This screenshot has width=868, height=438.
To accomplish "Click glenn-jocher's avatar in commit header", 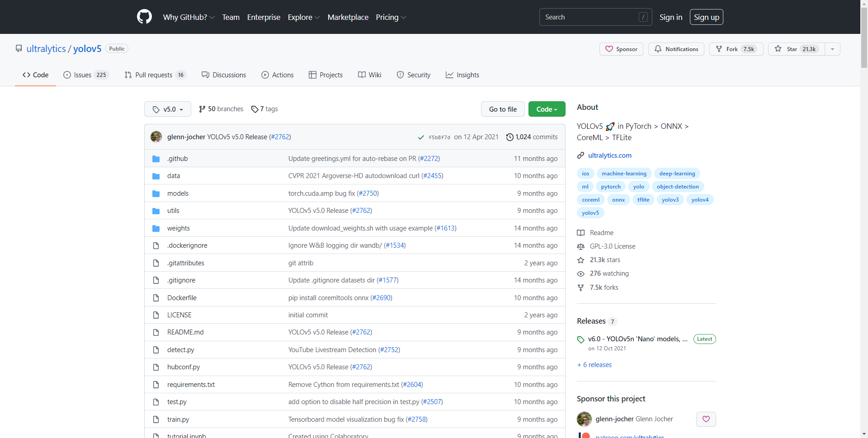I will click(x=156, y=137).
